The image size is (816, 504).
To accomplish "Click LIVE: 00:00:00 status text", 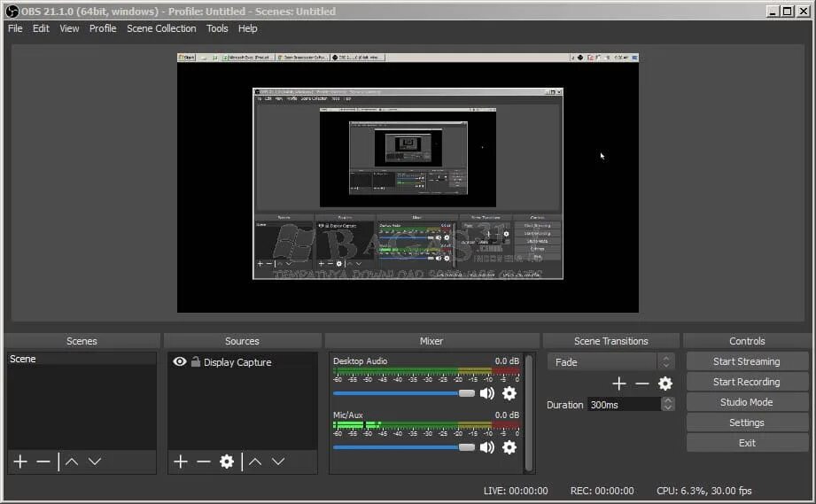I will coord(516,491).
